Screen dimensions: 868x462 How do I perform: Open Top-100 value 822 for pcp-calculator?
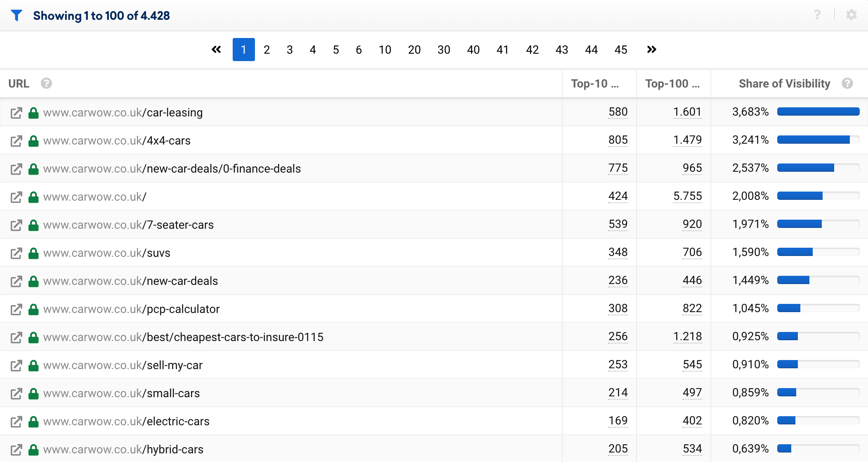[x=692, y=308]
